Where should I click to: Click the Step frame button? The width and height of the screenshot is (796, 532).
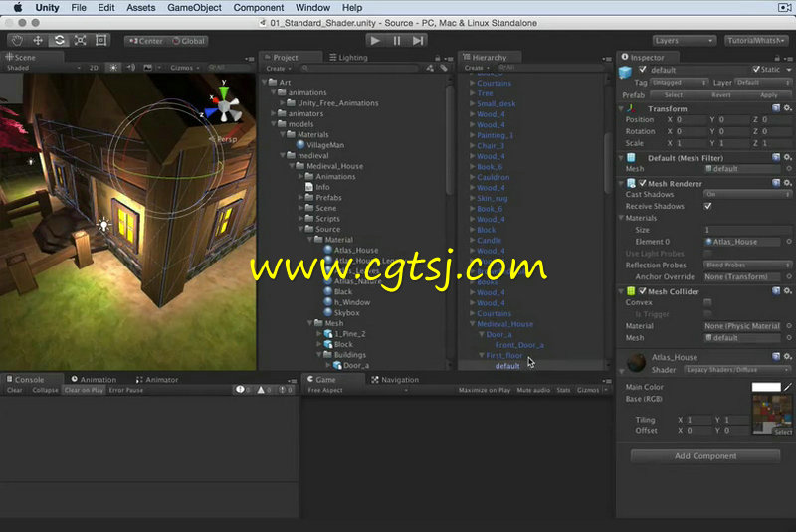point(418,40)
